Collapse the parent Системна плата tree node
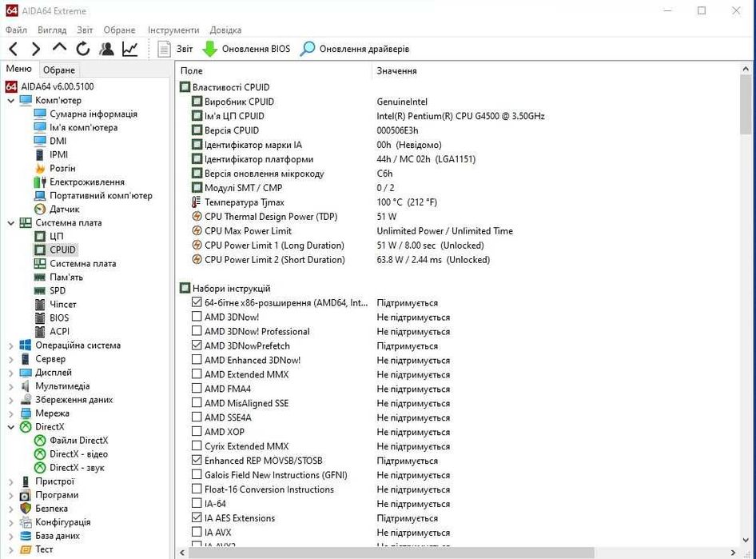 [x=10, y=223]
